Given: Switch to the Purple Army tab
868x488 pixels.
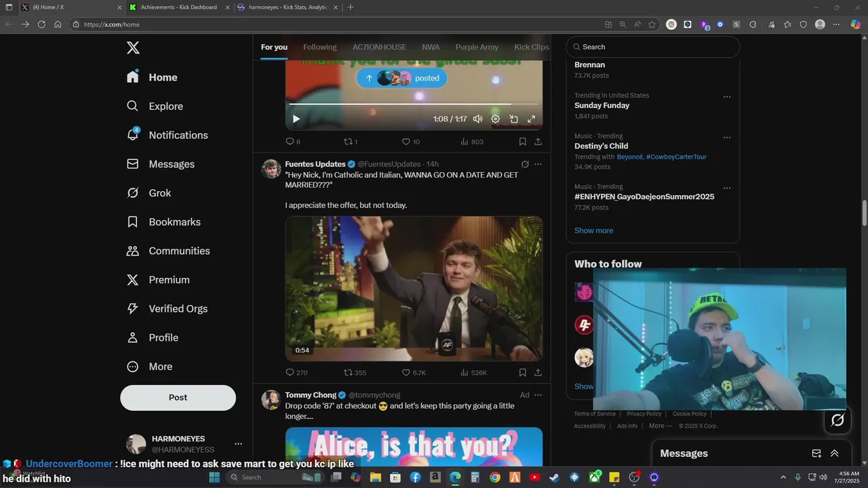Looking at the screenshot, I should pyautogui.click(x=477, y=47).
